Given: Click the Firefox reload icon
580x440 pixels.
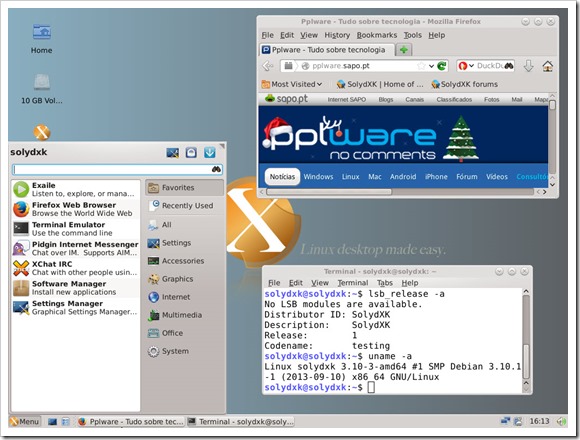Looking at the screenshot, I should point(442,66).
